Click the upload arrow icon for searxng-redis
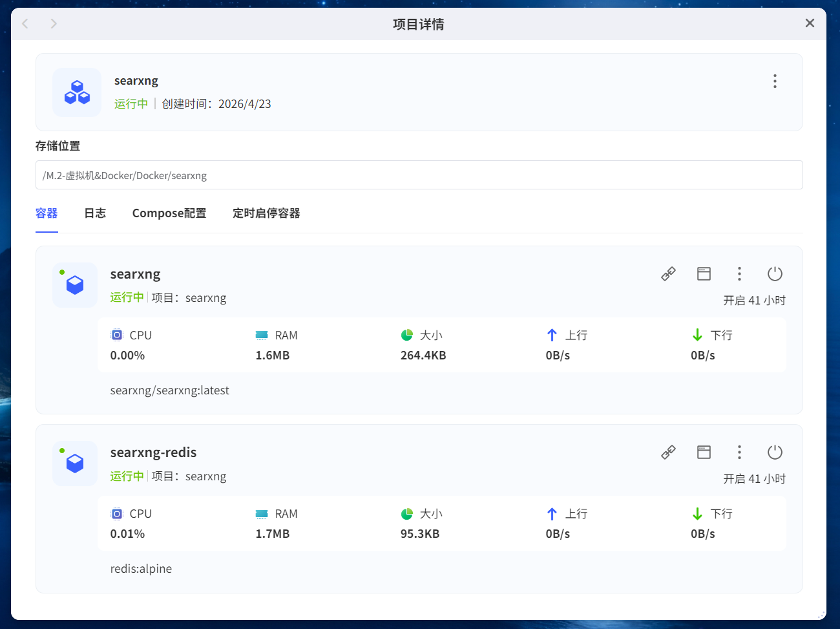 click(552, 514)
